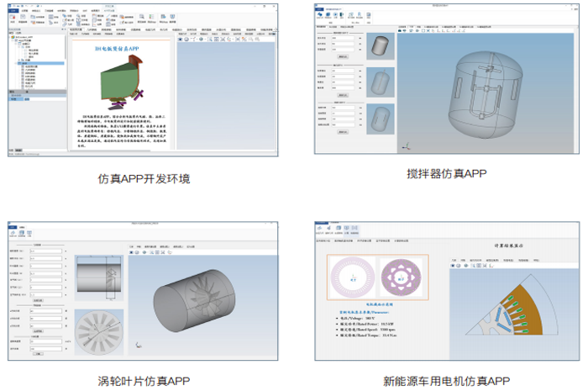Image resolution: width=588 pixels, height=391 pixels.
Task: Click the "电压/Voltage: 380 V" parameter line
Action: click(358, 318)
